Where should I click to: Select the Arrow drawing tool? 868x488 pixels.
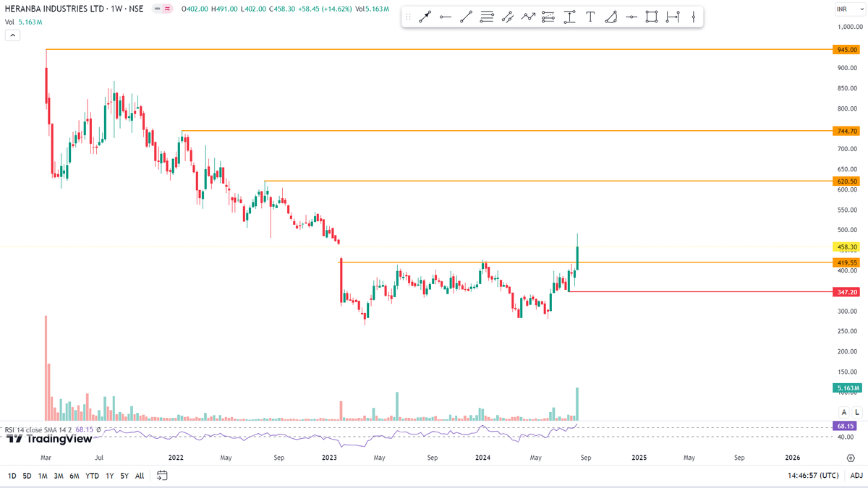(x=425, y=17)
